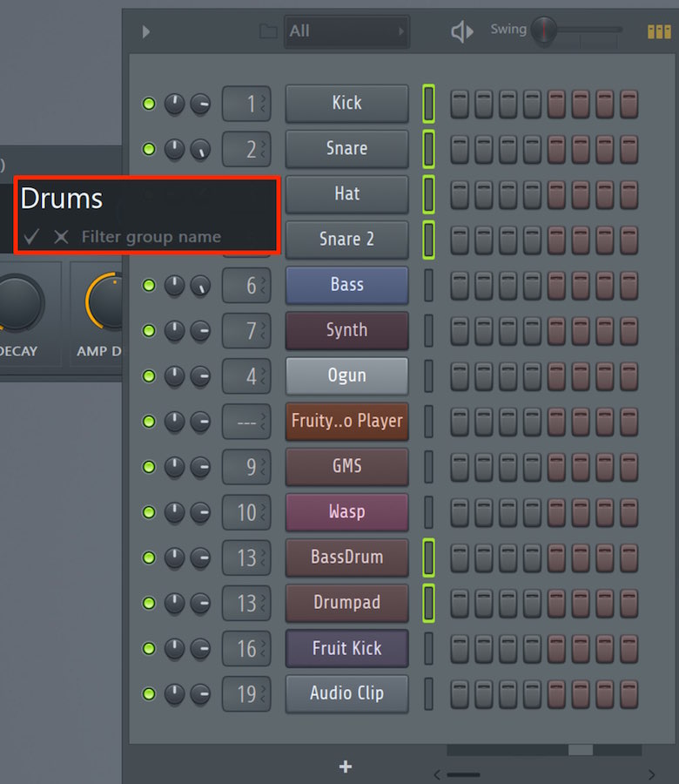Confirm the Drums group name checkmark
679x784 pixels.
(x=31, y=236)
